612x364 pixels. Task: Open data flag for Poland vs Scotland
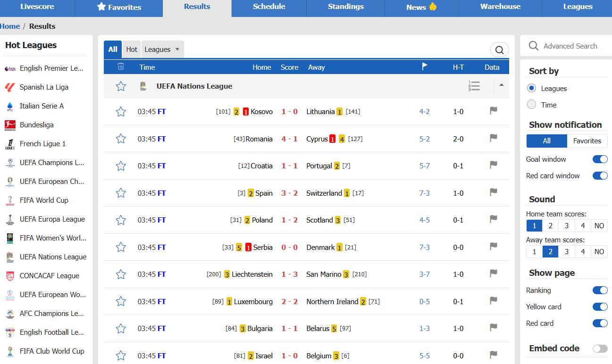(x=494, y=219)
